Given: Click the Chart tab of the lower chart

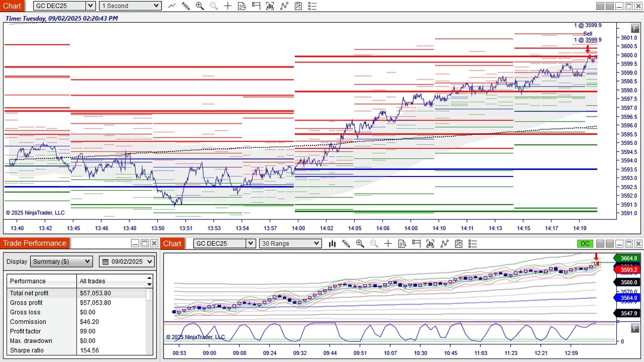Looking at the screenshot, I should click(172, 244).
